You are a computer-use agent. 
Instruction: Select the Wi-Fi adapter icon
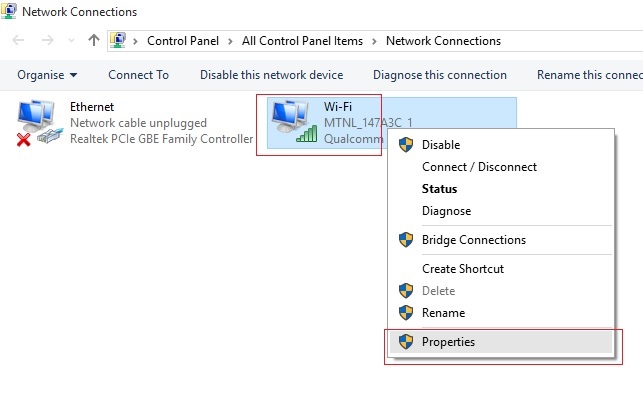[294, 122]
